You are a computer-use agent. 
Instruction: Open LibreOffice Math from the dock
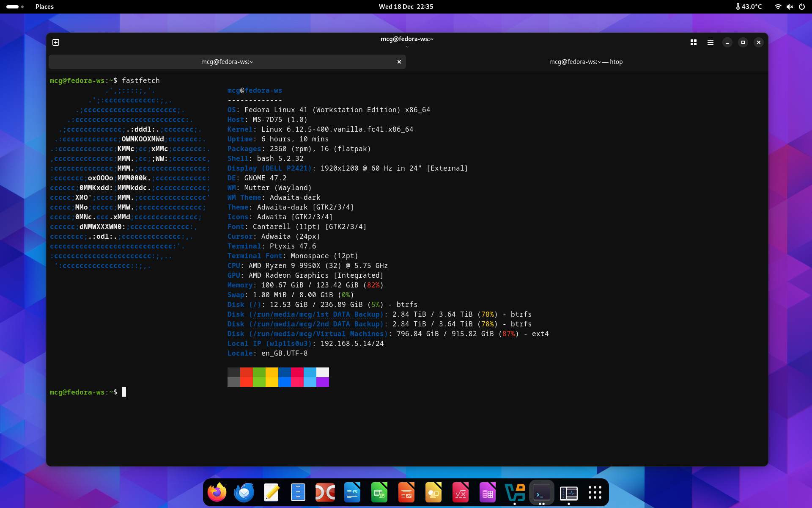pyautogui.click(x=461, y=492)
